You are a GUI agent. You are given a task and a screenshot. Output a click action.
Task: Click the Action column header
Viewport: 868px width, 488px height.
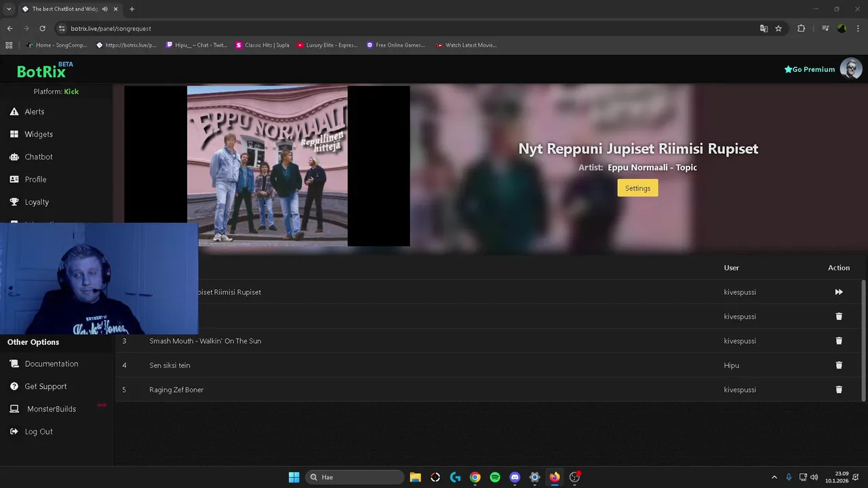coord(839,268)
